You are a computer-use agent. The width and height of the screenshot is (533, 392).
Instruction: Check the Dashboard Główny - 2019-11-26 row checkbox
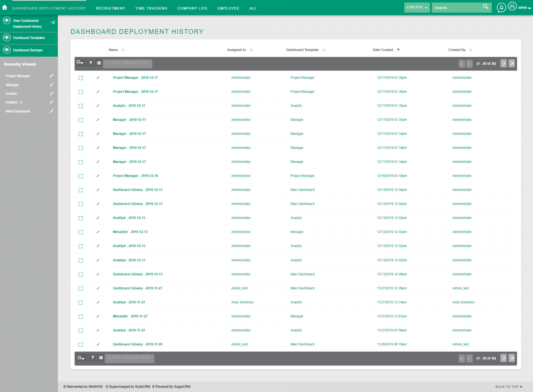pyautogui.click(x=80, y=344)
